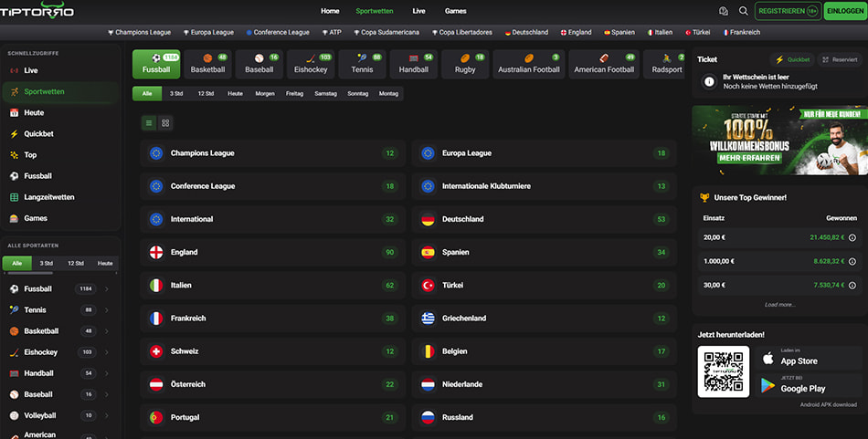Switch to grid view layout icon
The height and width of the screenshot is (439, 868).
[x=165, y=122]
